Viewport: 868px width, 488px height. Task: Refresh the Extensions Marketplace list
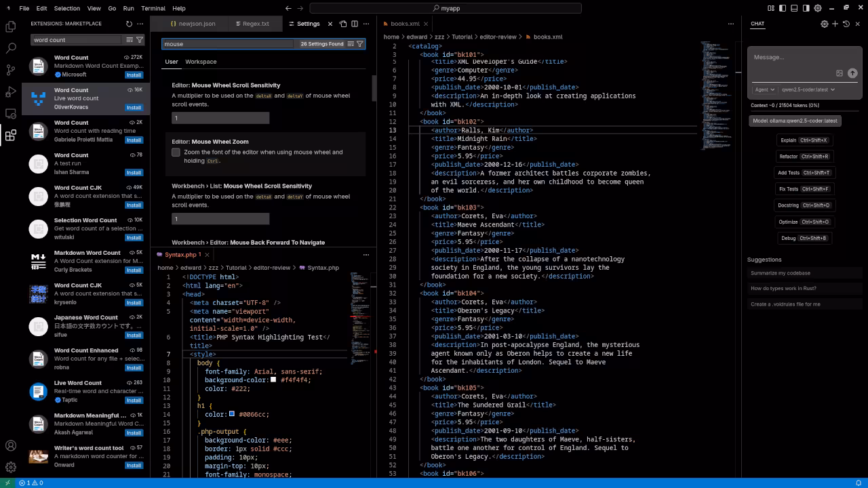point(129,23)
